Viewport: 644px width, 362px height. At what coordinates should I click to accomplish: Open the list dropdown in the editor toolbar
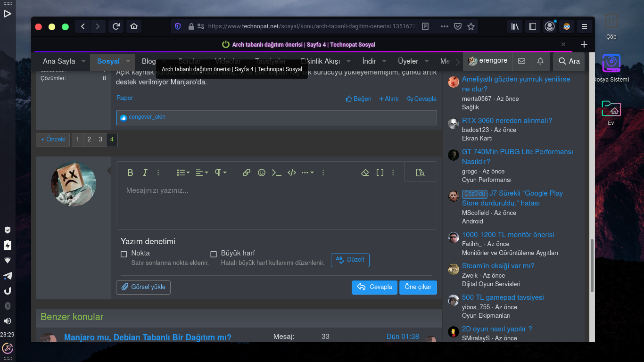(x=183, y=173)
